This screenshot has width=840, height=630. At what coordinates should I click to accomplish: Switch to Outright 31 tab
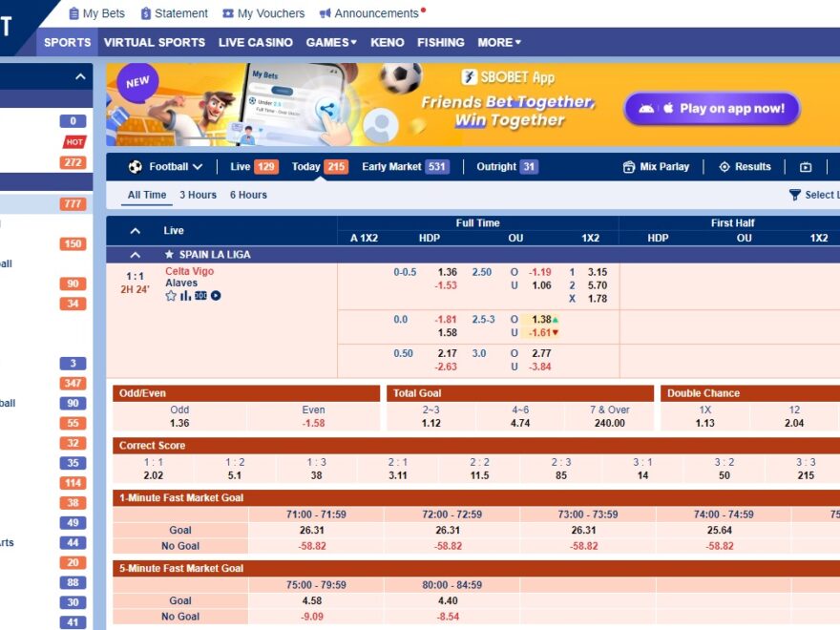click(x=507, y=167)
